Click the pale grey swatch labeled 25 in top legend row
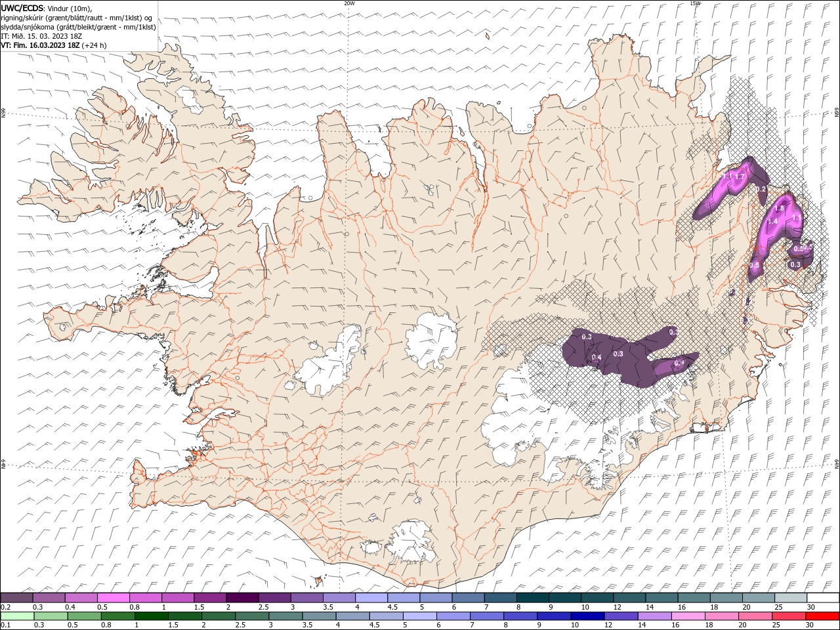840x630 pixels. (790, 597)
